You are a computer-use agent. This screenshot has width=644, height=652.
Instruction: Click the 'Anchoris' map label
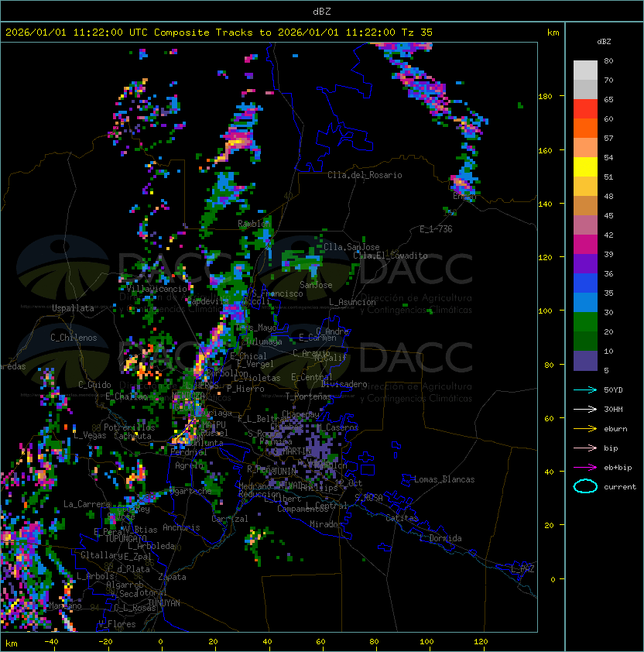tap(181, 527)
